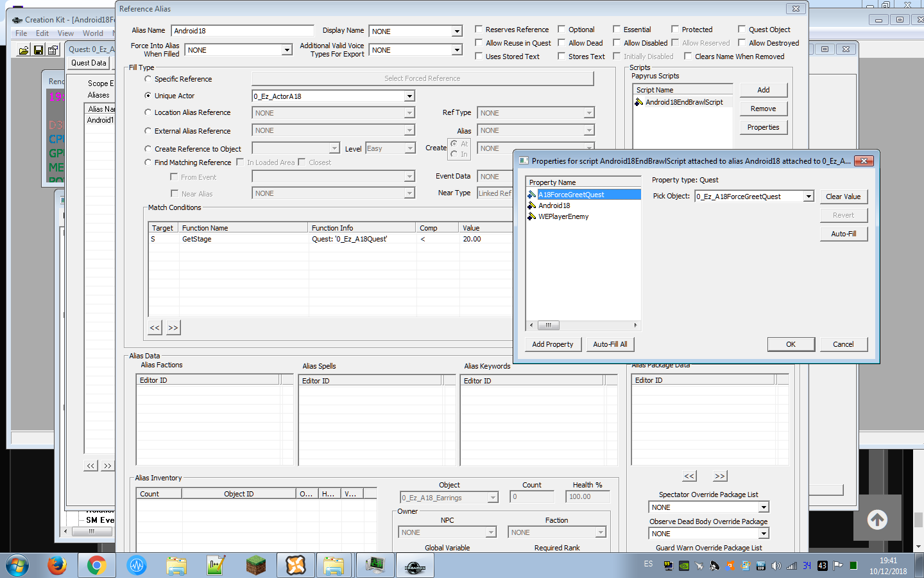Click the script icon beside Android18 property

[x=531, y=206]
